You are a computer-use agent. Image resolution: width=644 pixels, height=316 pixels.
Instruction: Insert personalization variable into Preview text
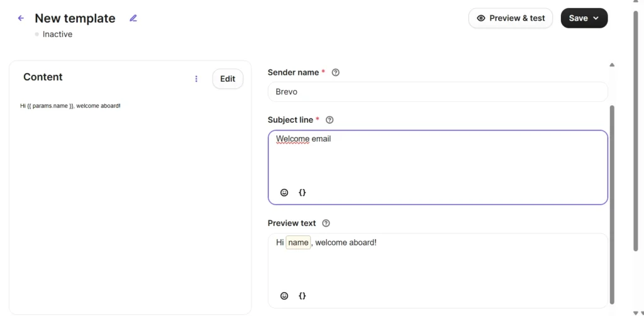coord(303,295)
